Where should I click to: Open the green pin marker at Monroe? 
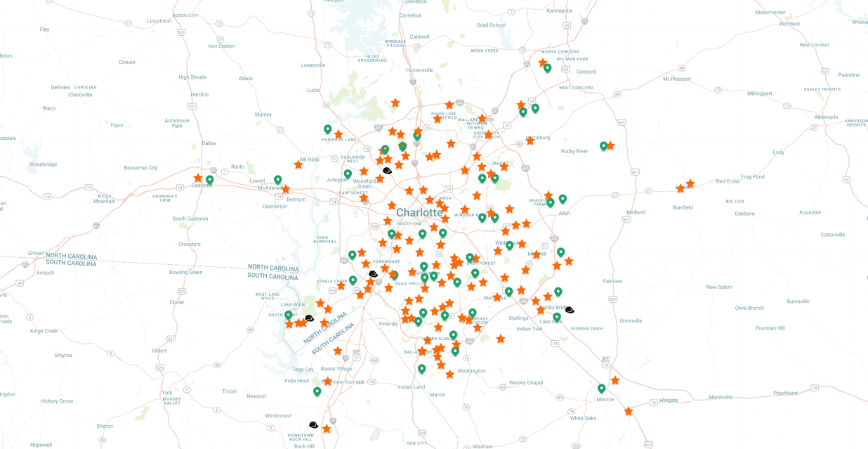pos(601,389)
